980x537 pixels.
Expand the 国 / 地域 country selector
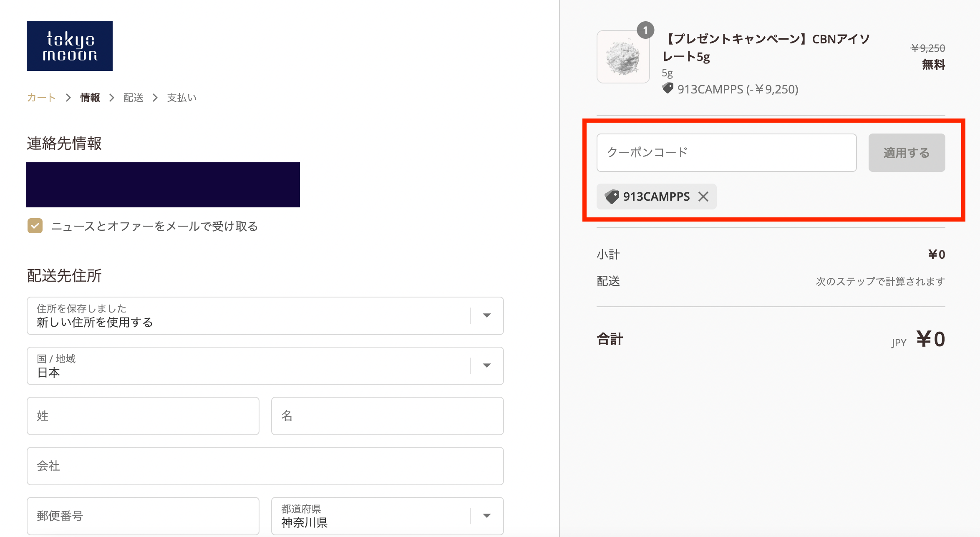[x=265, y=366]
